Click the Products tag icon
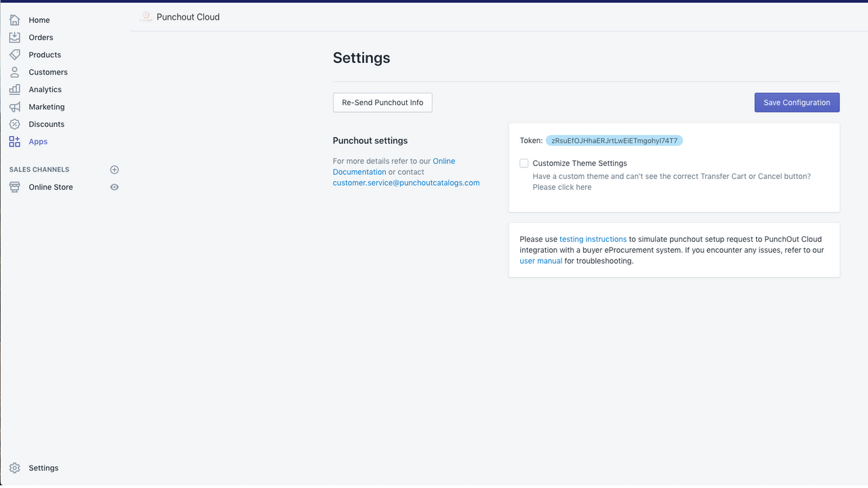The height and width of the screenshot is (488, 868). point(15,54)
